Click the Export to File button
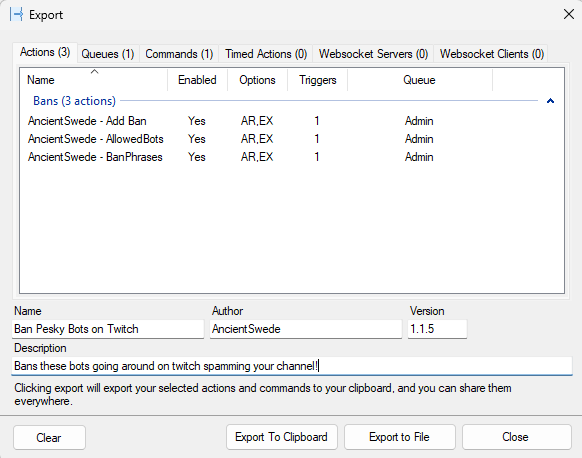 coord(399,437)
